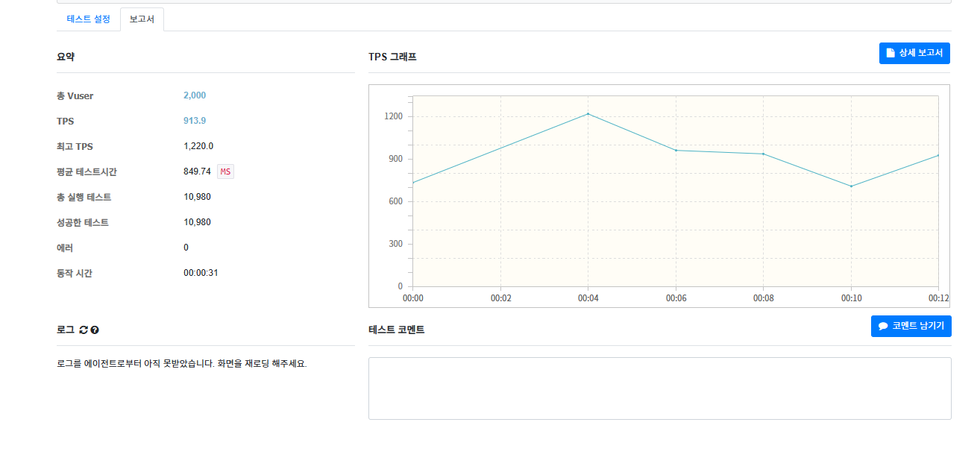Select the graph data point at 00:08
980x472 pixels.
[763, 154]
